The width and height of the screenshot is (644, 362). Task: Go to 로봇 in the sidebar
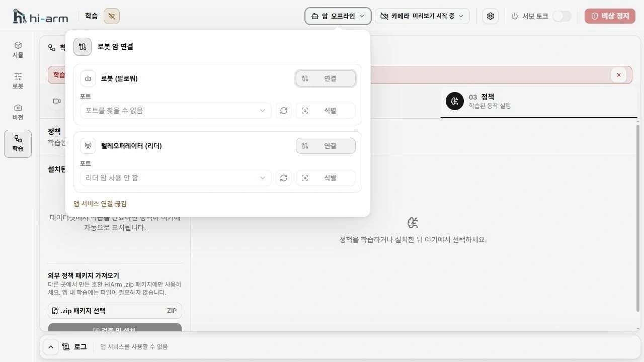[18, 81]
